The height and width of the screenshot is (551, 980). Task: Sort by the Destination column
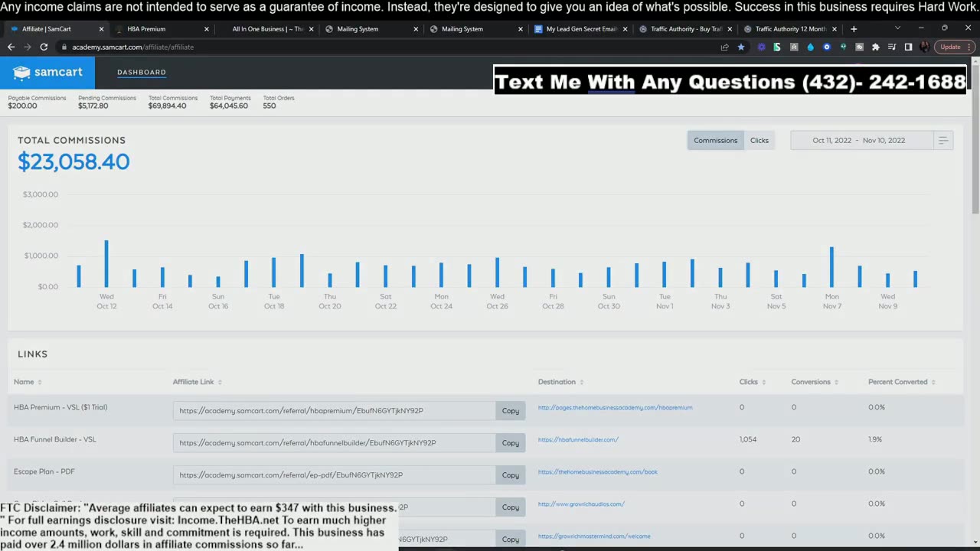(x=561, y=382)
